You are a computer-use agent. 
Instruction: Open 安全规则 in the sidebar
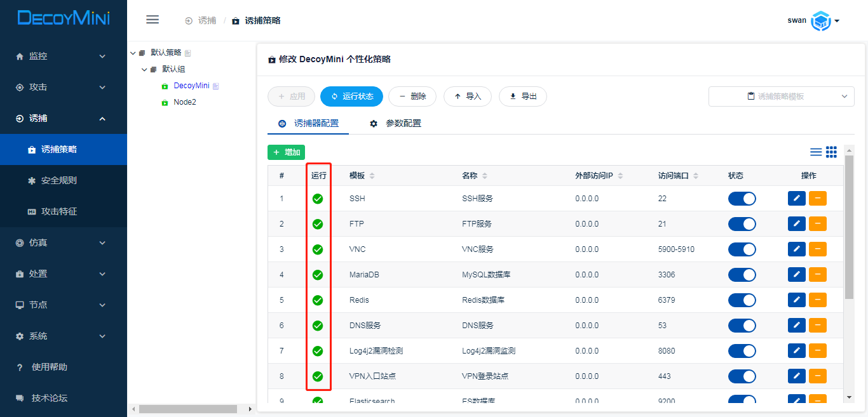(x=58, y=180)
